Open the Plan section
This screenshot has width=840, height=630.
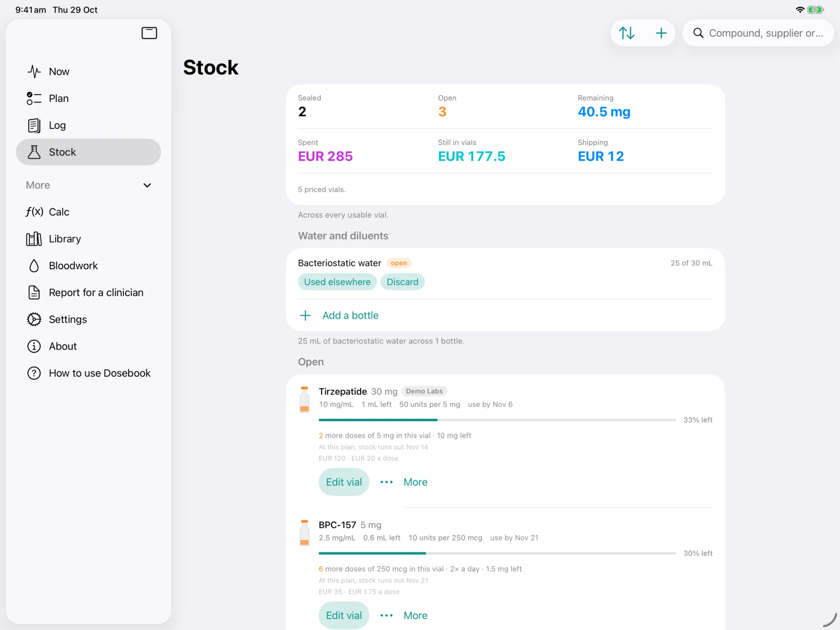[x=88, y=98]
